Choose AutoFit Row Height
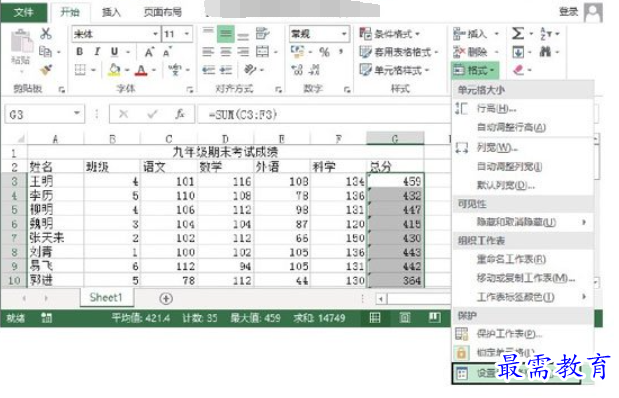The width and height of the screenshot is (619, 398). coord(523,127)
